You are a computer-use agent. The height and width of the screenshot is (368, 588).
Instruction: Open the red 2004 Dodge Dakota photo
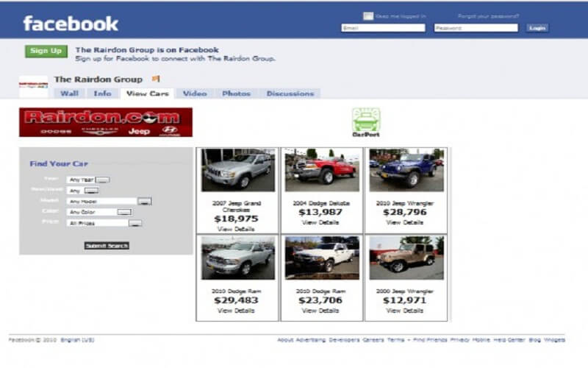322,170
